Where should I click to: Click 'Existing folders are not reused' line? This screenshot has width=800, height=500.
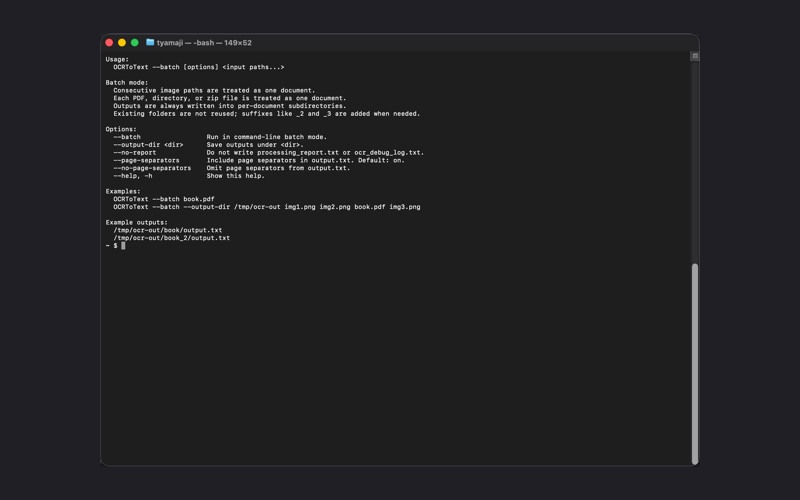267,114
